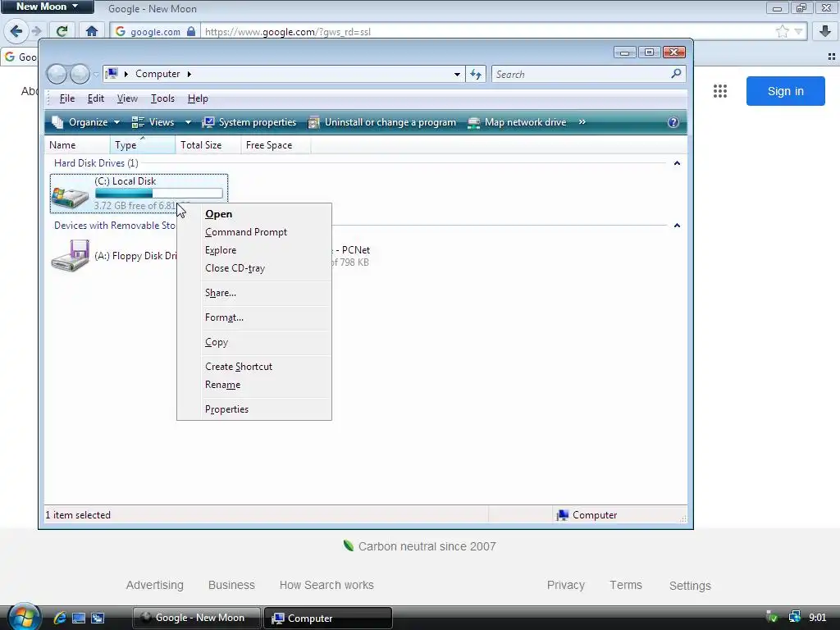Screen dimensions: 840x630
Task: Collapse Devices with Removable Storage group
Action: click(x=677, y=226)
